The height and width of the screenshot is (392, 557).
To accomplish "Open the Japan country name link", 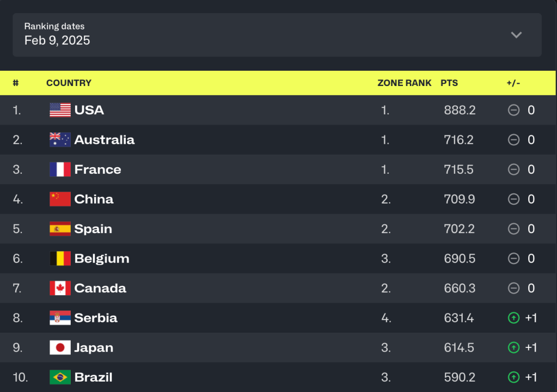I will [x=94, y=347].
